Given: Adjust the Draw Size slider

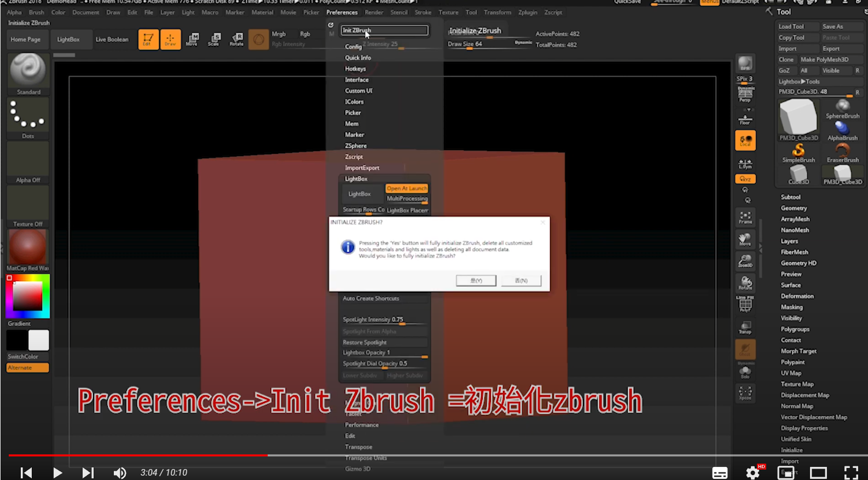Looking at the screenshot, I should coord(489,44).
